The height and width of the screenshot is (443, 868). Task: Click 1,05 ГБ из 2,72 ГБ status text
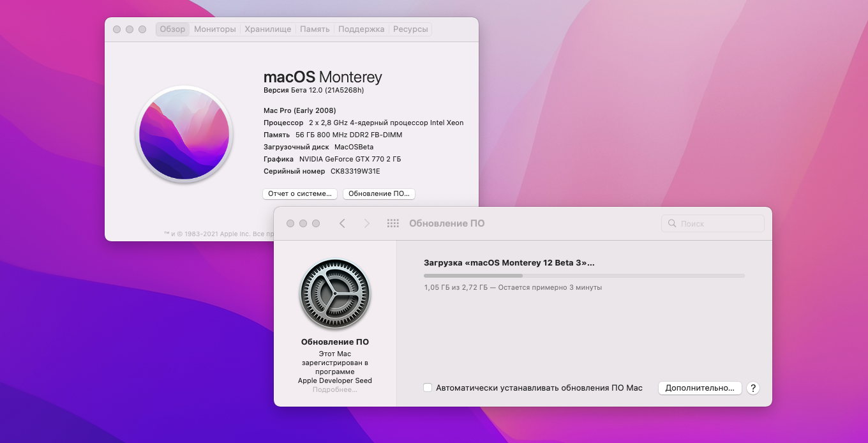pos(513,287)
